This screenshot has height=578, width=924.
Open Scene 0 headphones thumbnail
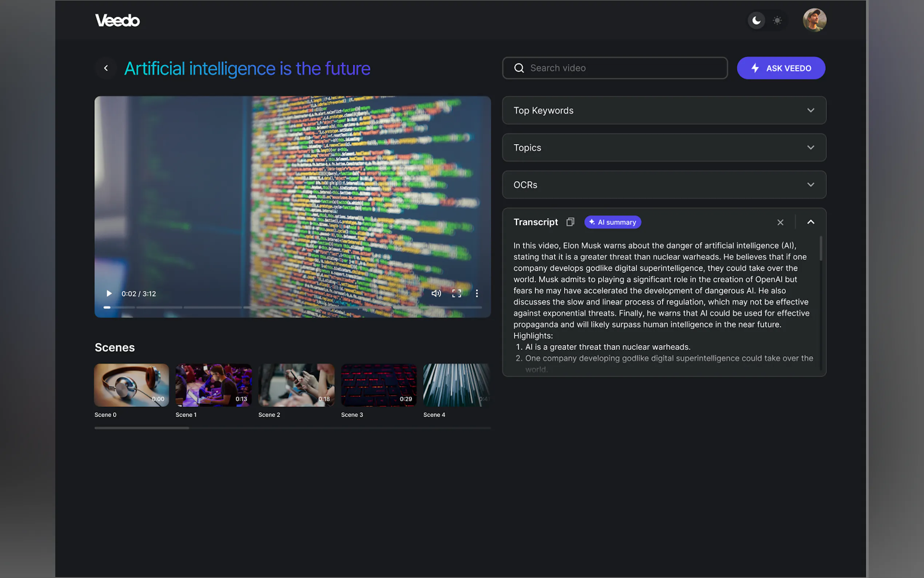pyautogui.click(x=131, y=385)
